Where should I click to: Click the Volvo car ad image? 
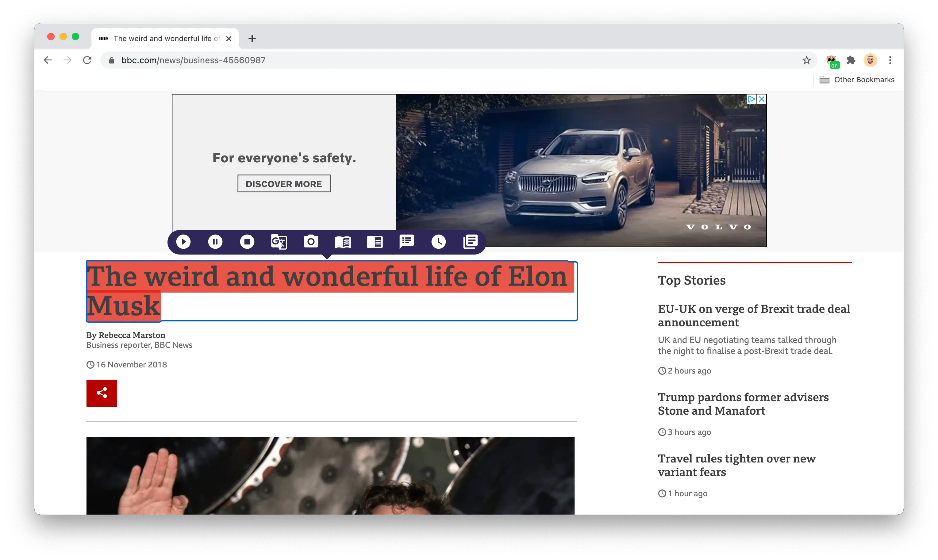click(581, 171)
